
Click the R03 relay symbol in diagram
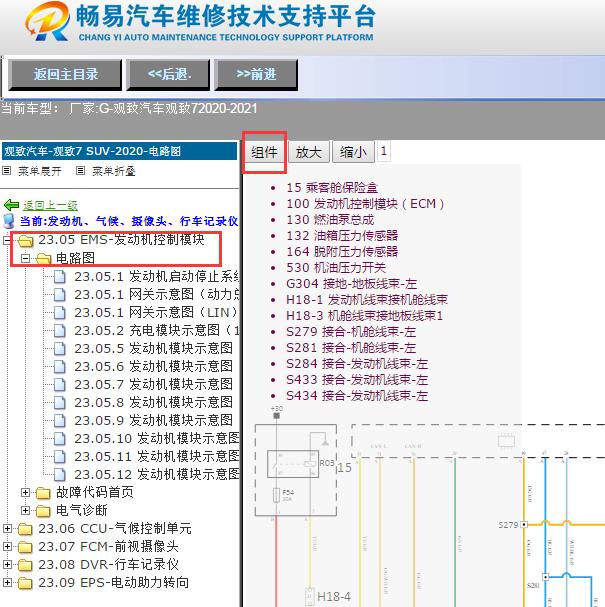click(x=293, y=463)
